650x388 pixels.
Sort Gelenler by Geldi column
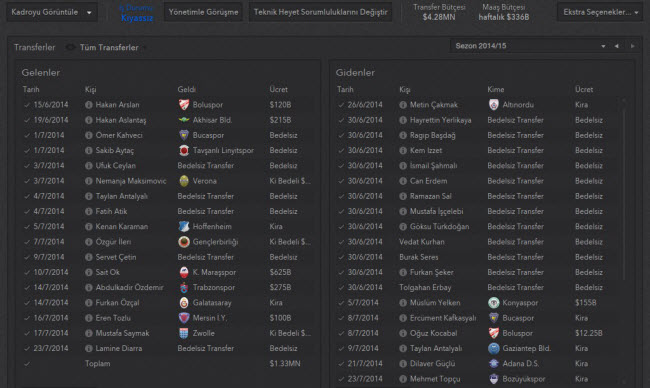coord(187,90)
